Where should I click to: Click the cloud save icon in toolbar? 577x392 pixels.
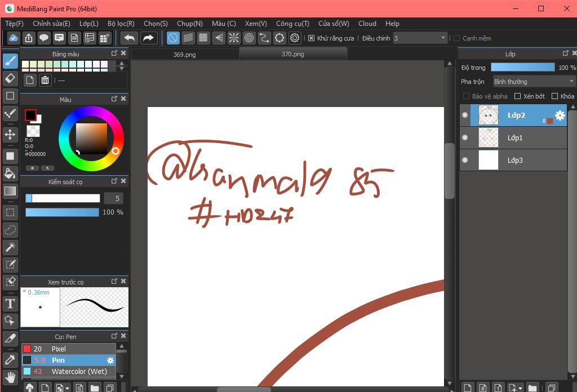pyautogui.click(x=14, y=38)
